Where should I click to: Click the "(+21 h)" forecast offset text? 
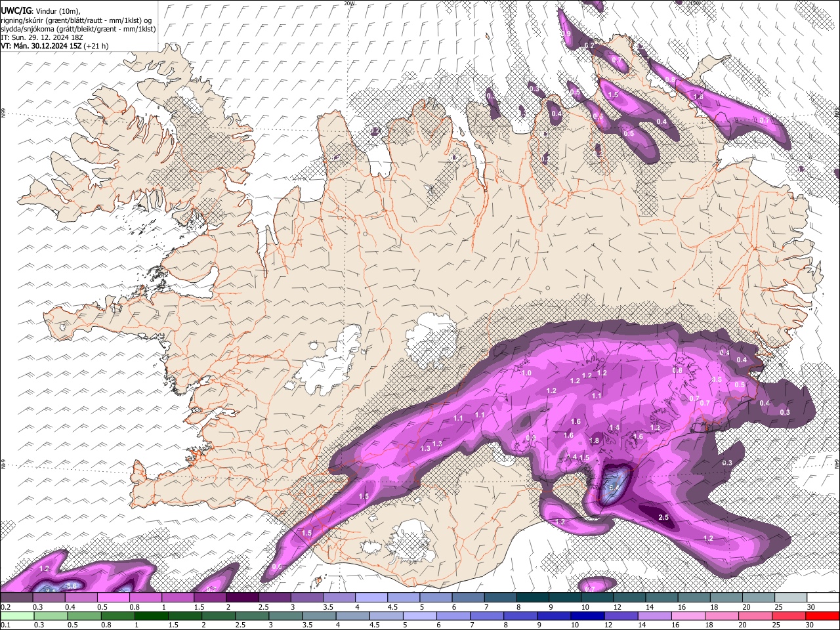click(x=96, y=46)
